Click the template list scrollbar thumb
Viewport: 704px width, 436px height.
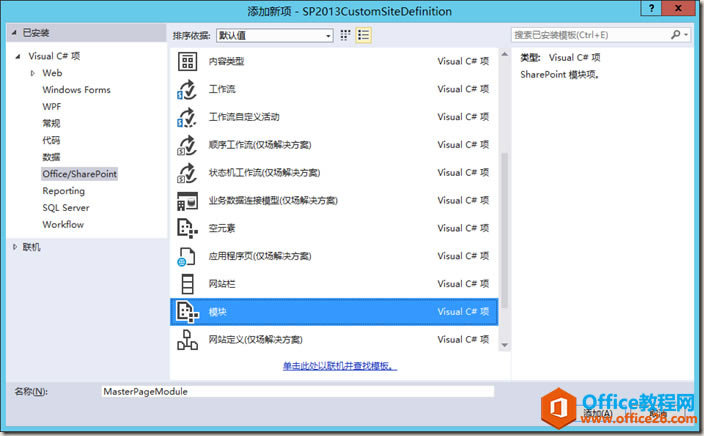[x=505, y=230]
